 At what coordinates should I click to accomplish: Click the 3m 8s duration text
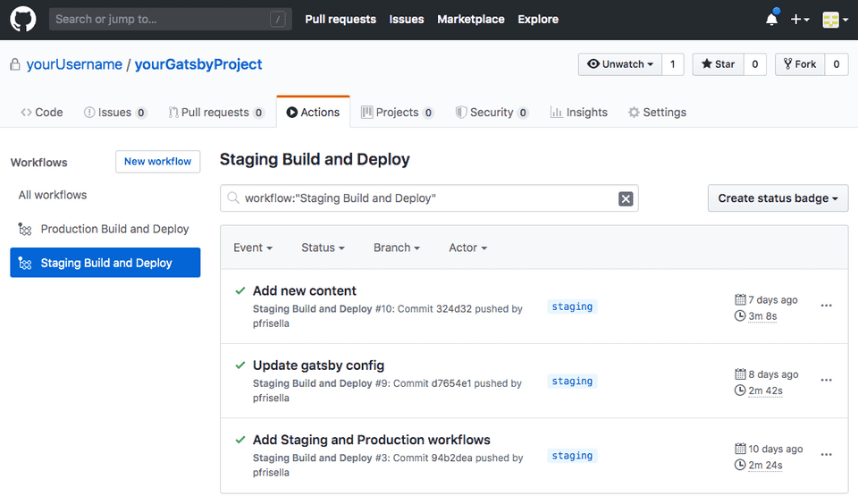pyautogui.click(x=762, y=315)
